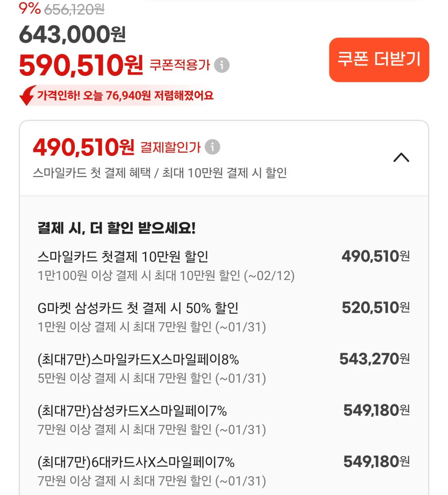Click the 가격인하 76,940원 price drop banner
448x495 pixels.
(x=125, y=95)
